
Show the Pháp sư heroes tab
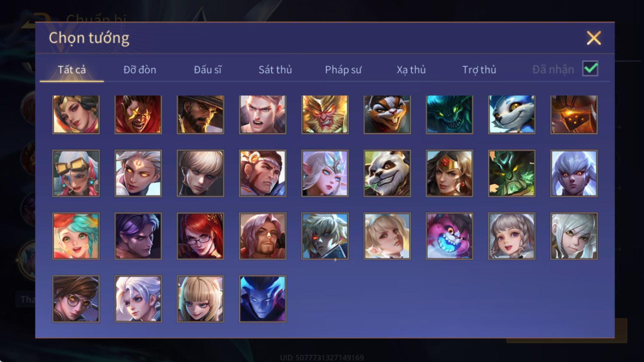click(343, 70)
